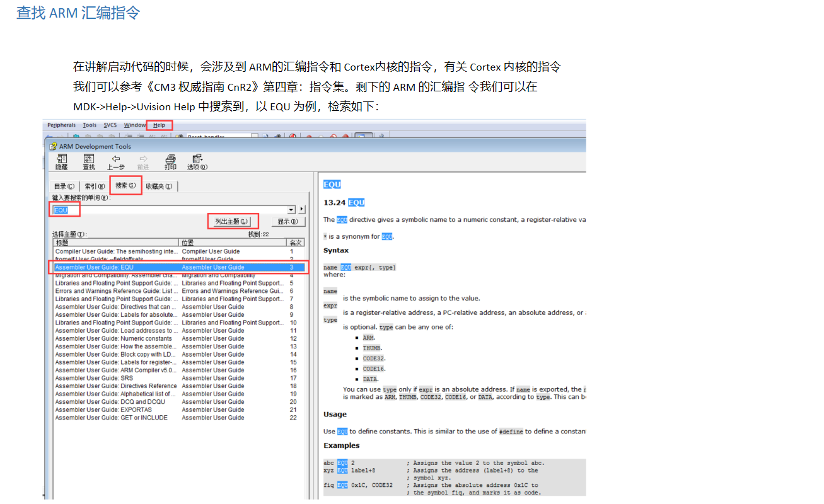Select topic 'Assembler User Guide: Alphabetical list of ...'
Viewport: 824px width, 504px height.
coord(180,394)
